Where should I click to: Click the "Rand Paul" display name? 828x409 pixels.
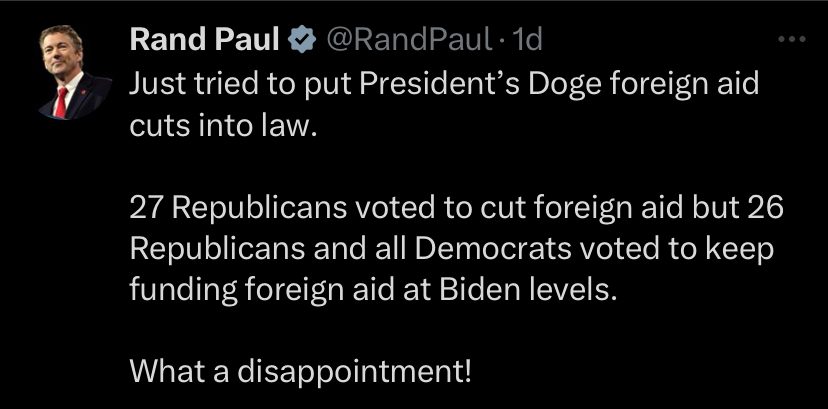pyautogui.click(x=204, y=40)
